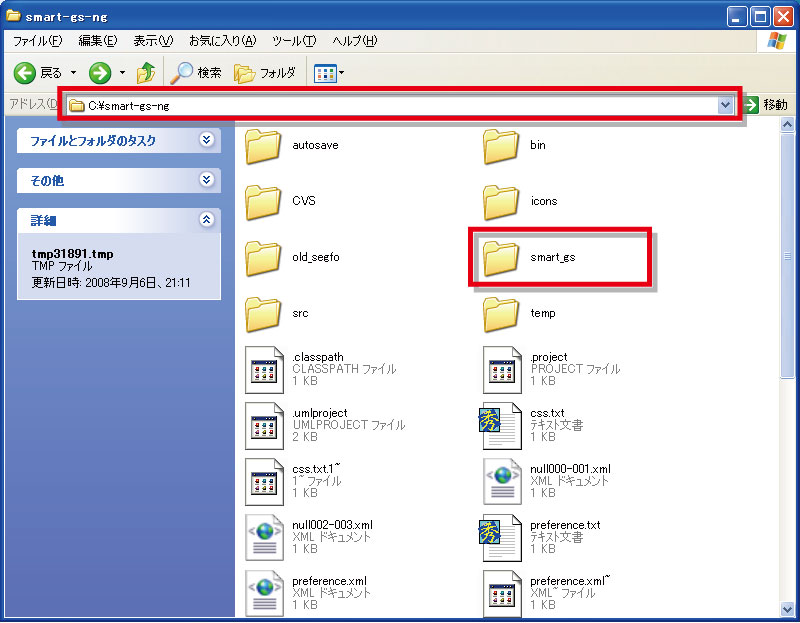Click the views grid icon

[325, 73]
